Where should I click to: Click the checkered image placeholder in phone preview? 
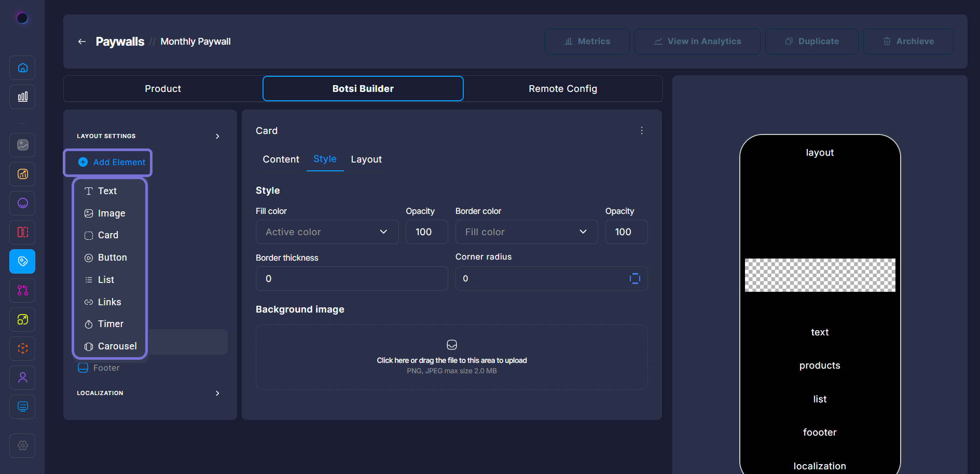[x=820, y=275]
